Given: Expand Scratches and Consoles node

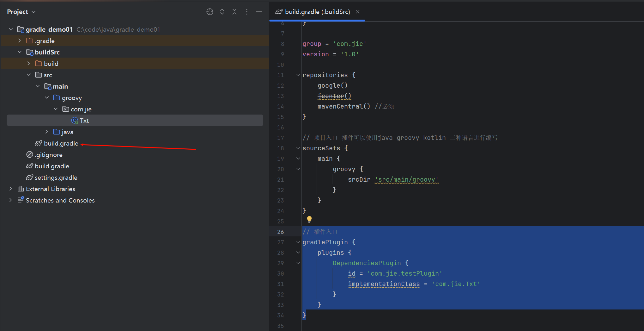Looking at the screenshot, I should click(x=11, y=200).
